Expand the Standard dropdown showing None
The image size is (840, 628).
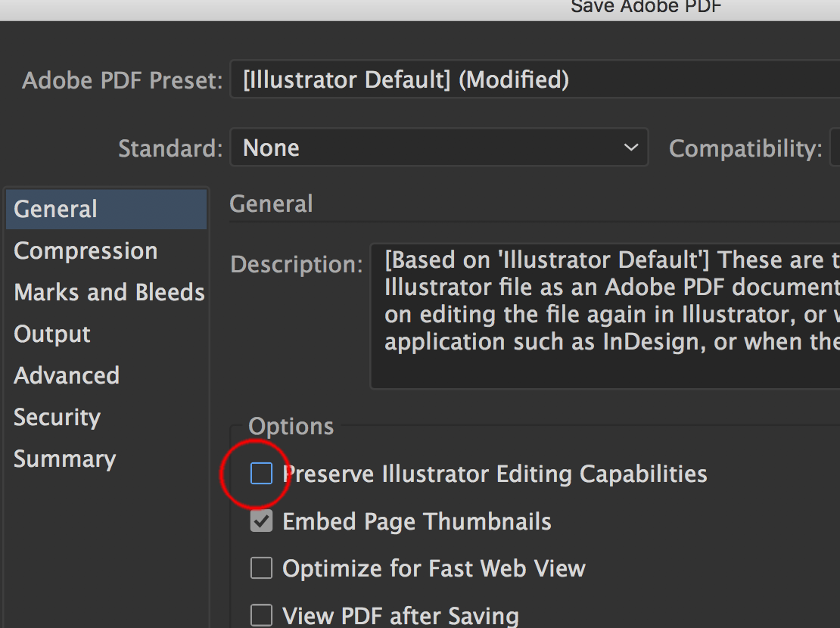[x=439, y=148]
